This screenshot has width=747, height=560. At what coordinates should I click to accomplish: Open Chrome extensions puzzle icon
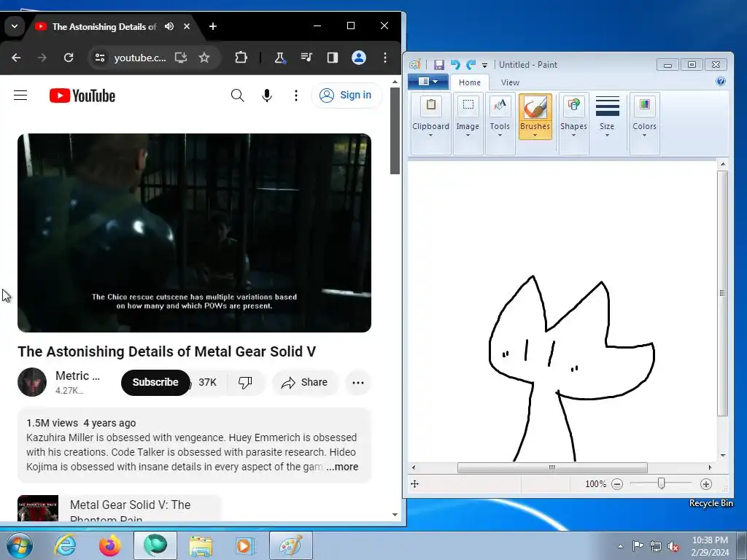point(241,58)
